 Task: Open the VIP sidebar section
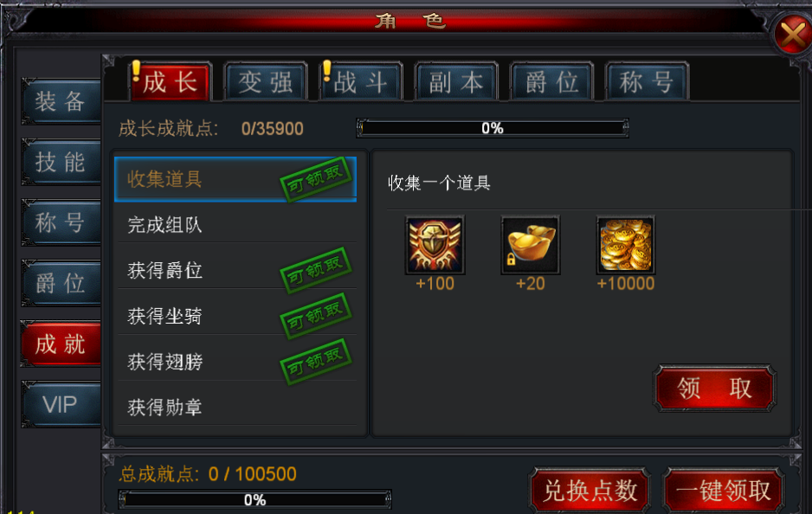click(61, 404)
